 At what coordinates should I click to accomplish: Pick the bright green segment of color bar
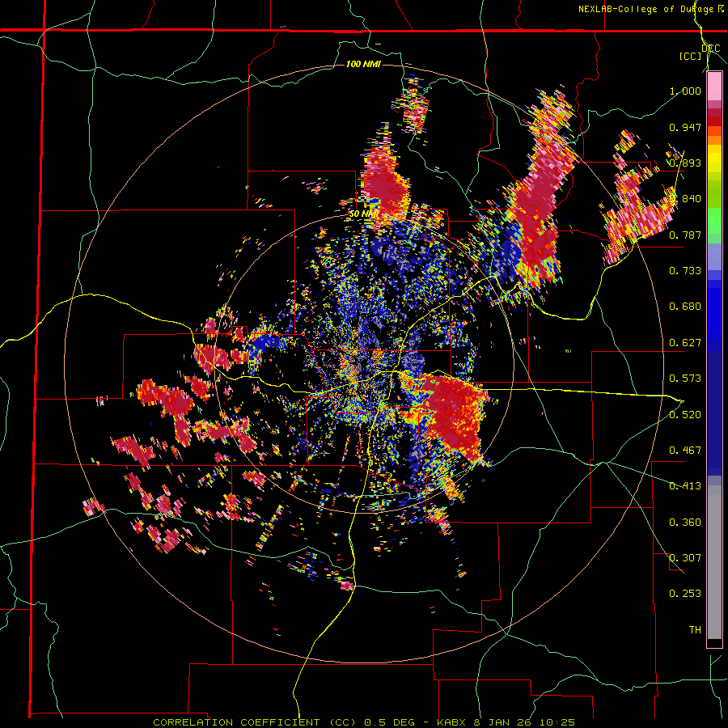714,219
